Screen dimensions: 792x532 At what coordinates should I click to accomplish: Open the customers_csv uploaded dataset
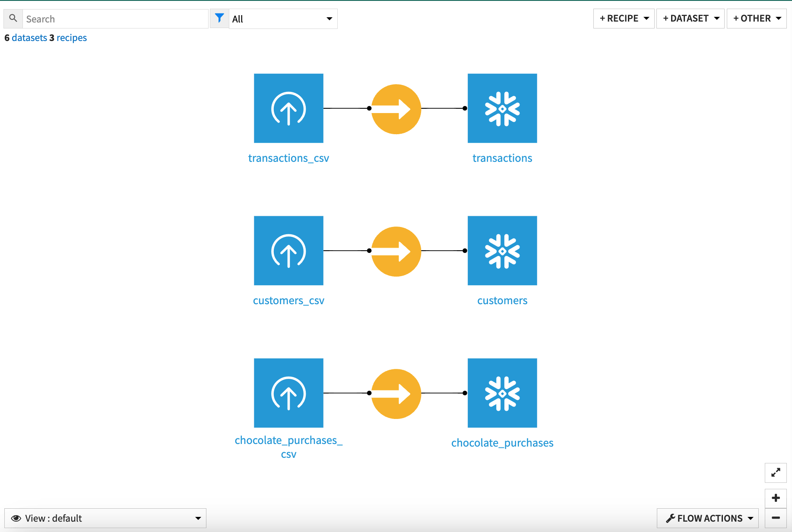click(x=288, y=250)
